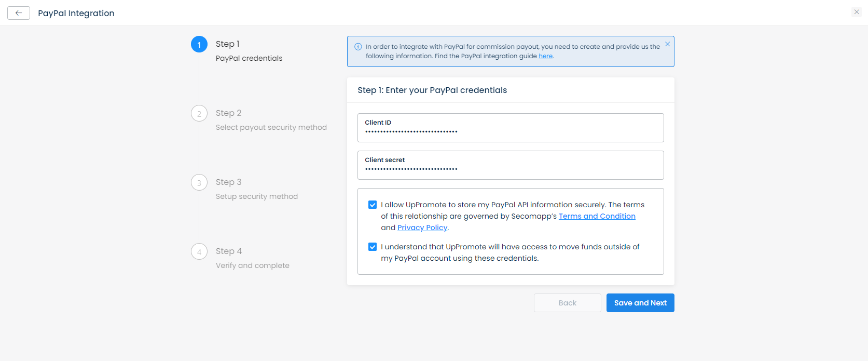Click the back arrow button
This screenshot has height=361, width=868.
19,13
